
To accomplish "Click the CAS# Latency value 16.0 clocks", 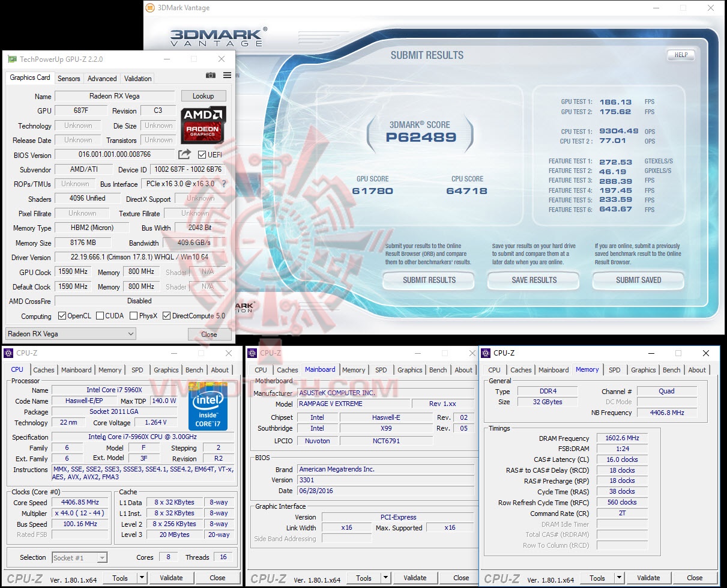I will coord(622,459).
